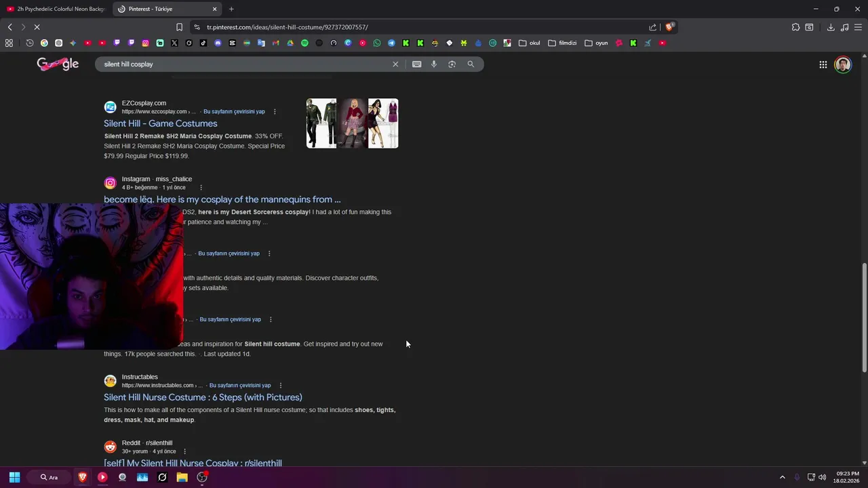Go back with the back arrow
The image size is (868, 488).
(9, 27)
